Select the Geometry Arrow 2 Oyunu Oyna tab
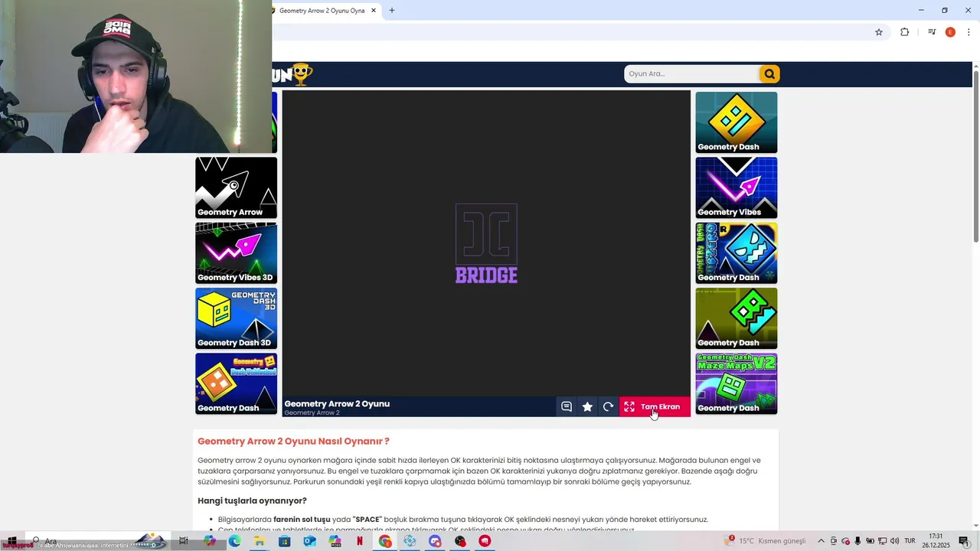The height and width of the screenshot is (551, 980). pos(322,11)
